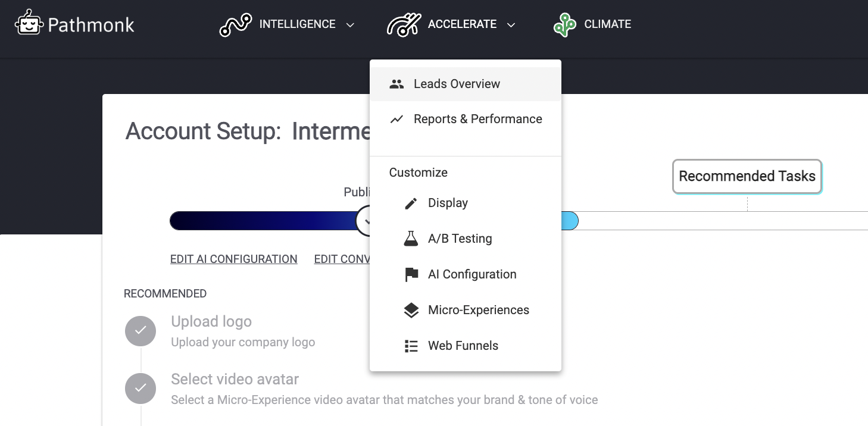Open the EDIT AI CONFIGURATION link

tap(233, 259)
